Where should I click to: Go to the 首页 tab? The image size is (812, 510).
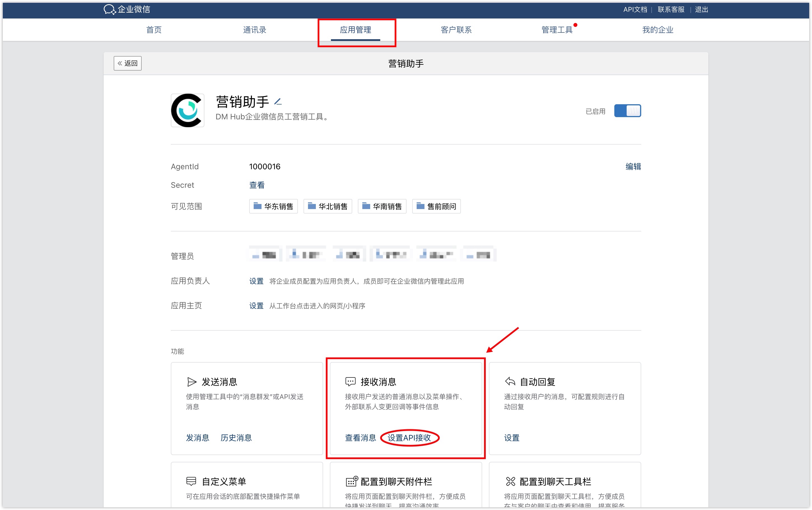154,30
